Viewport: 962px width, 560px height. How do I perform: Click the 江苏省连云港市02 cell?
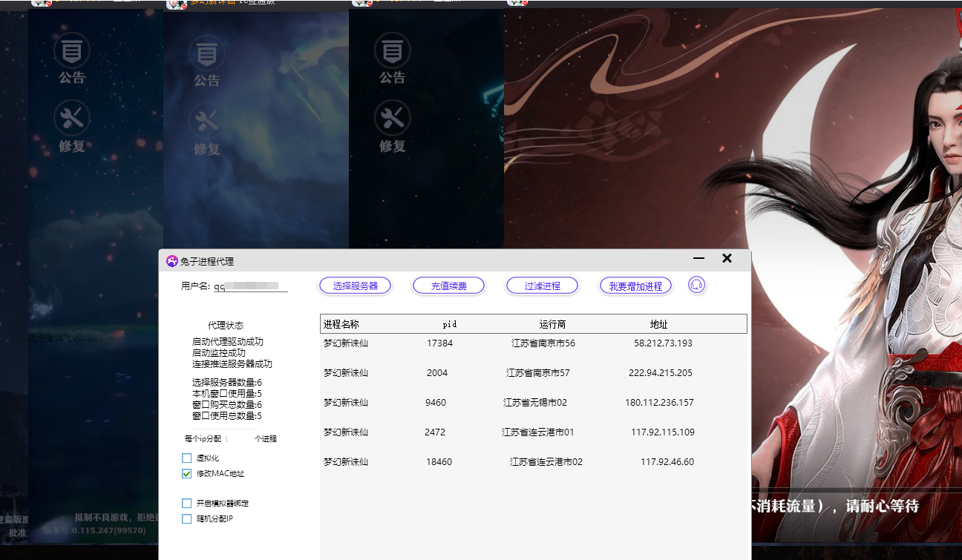point(546,462)
